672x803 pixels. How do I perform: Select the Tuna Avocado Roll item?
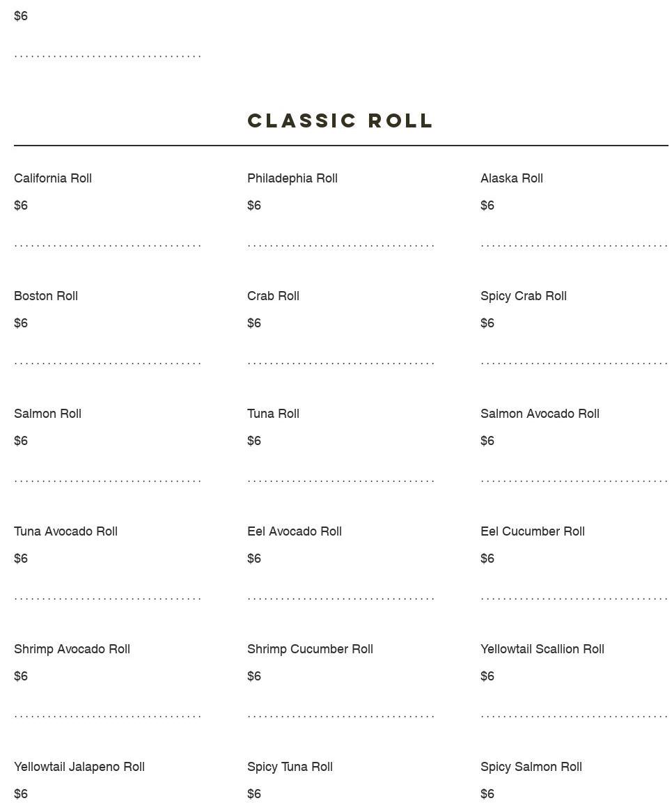click(65, 531)
